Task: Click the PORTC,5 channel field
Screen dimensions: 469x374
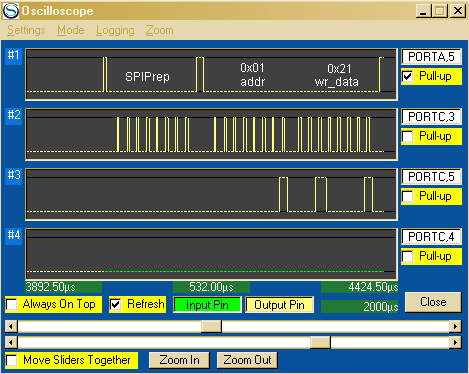Action: click(431, 177)
